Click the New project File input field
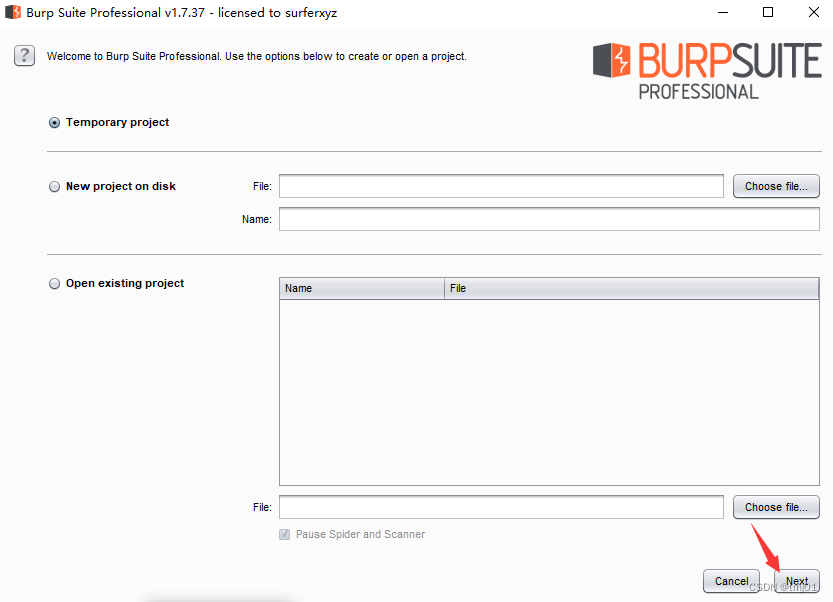Image resolution: width=833 pixels, height=602 pixels. pos(501,186)
